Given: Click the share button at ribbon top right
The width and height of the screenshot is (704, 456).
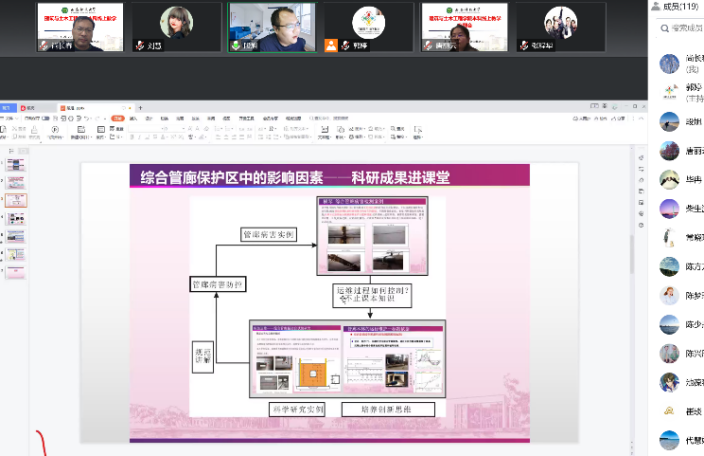Looking at the screenshot, I should coord(619,118).
